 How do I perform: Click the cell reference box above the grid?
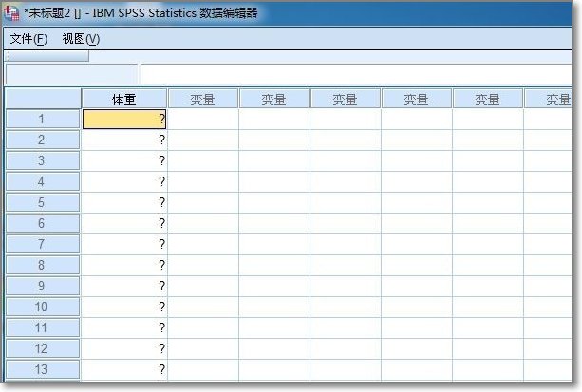(71, 74)
